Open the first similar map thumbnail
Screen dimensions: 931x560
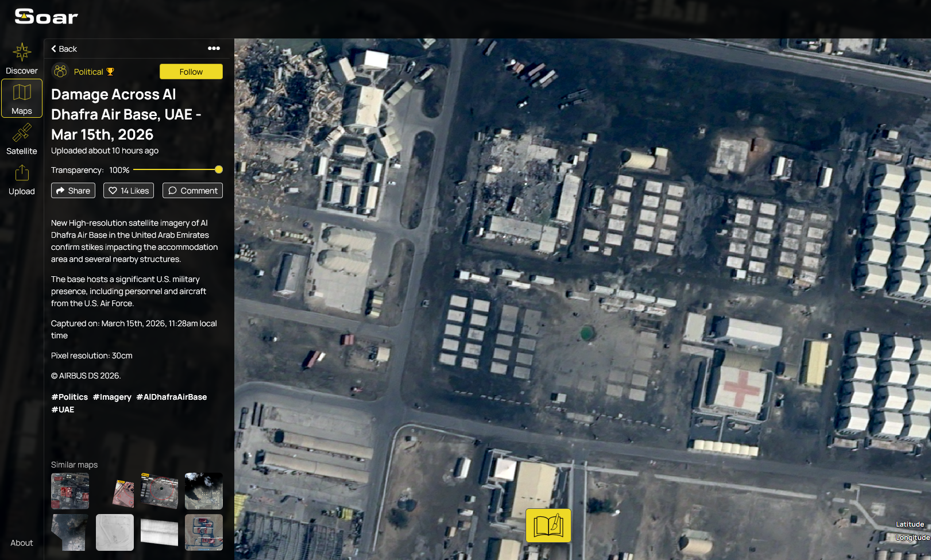(70, 491)
